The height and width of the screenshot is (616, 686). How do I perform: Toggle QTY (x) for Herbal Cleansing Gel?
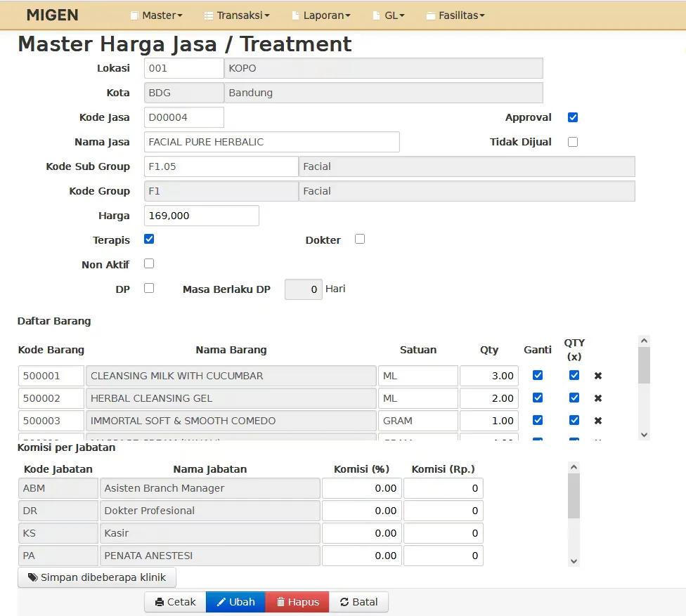tap(574, 398)
